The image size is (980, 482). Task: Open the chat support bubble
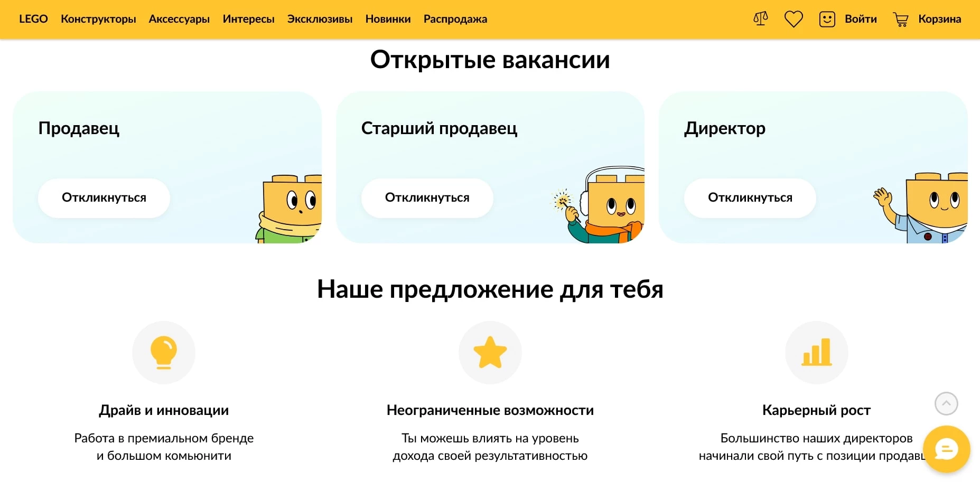coord(946,449)
